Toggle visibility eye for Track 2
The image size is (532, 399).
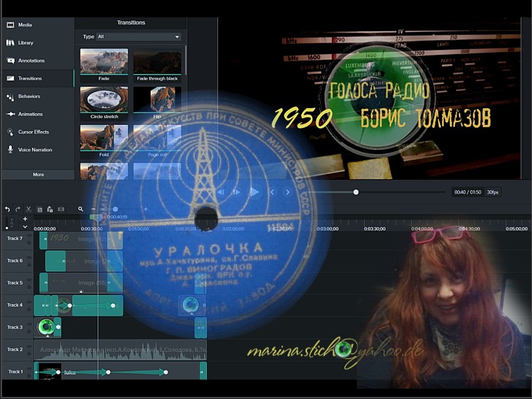coord(29,346)
